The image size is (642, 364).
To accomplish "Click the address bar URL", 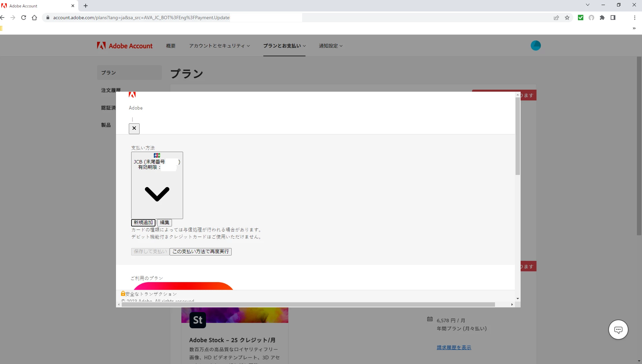I will pyautogui.click(x=141, y=18).
